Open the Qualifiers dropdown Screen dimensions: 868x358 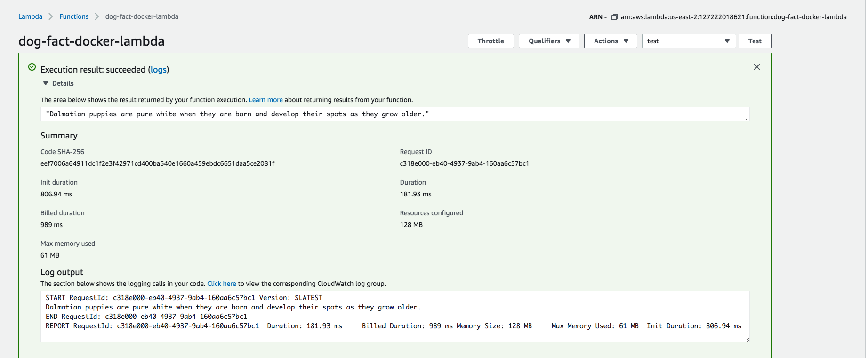tap(548, 41)
